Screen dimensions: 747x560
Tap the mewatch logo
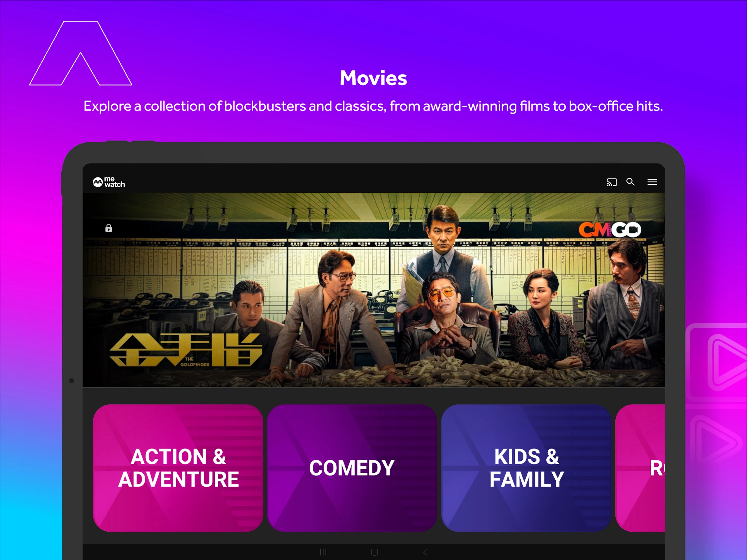109,182
